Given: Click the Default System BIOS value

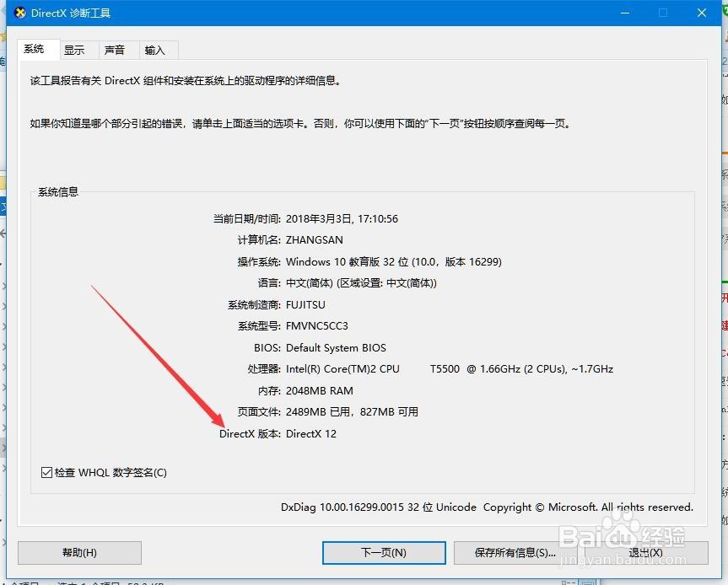Looking at the screenshot, I should point(336,347).
